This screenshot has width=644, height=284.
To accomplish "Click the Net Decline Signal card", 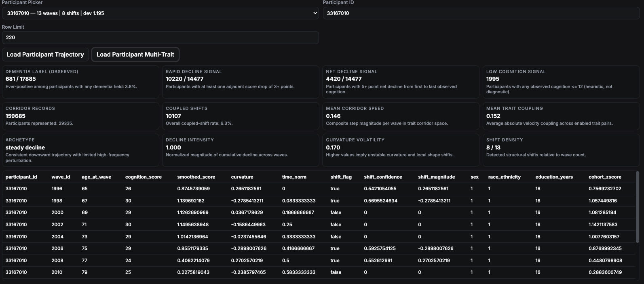I will pyautogui.click(x=401, y=82).
